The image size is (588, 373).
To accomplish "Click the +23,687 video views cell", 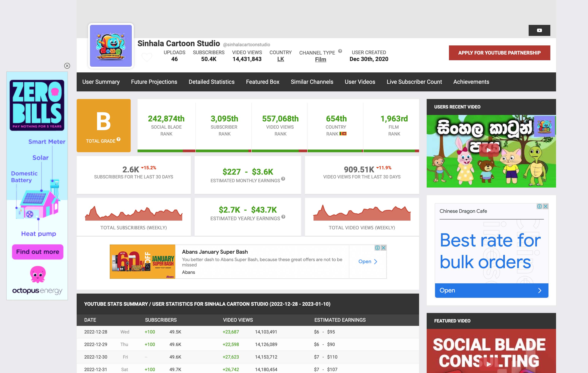I will point(231,332).
